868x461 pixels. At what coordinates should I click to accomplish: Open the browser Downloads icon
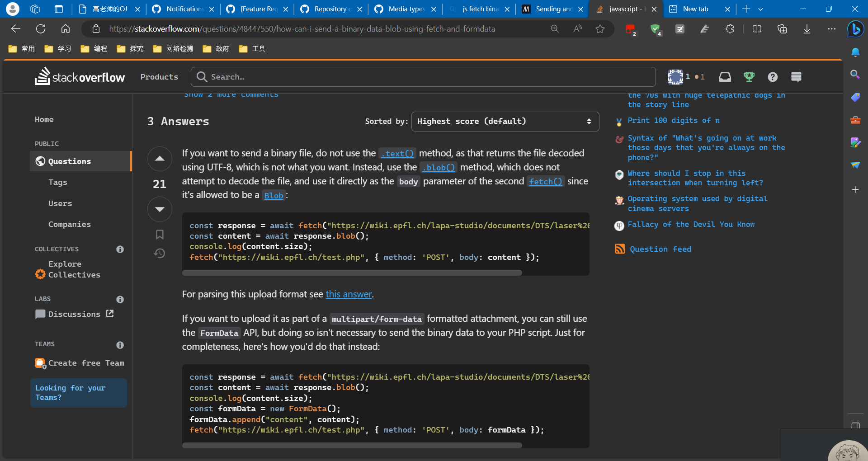pos(807,29)
